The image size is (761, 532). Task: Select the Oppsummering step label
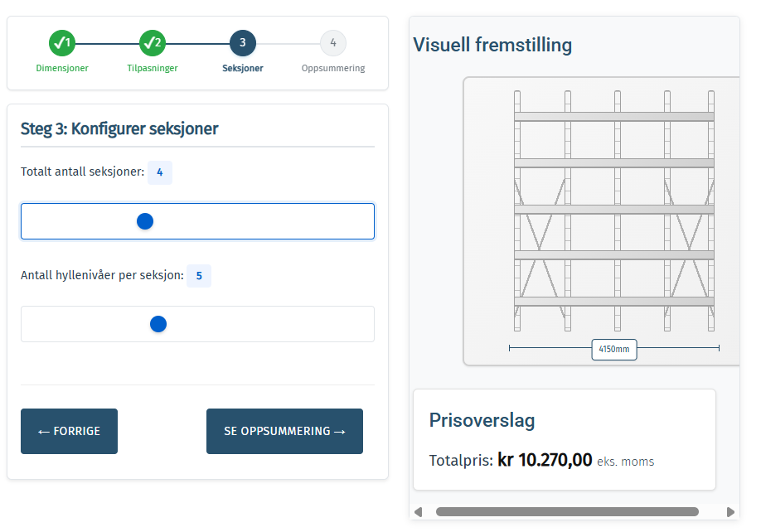point(332,68)
